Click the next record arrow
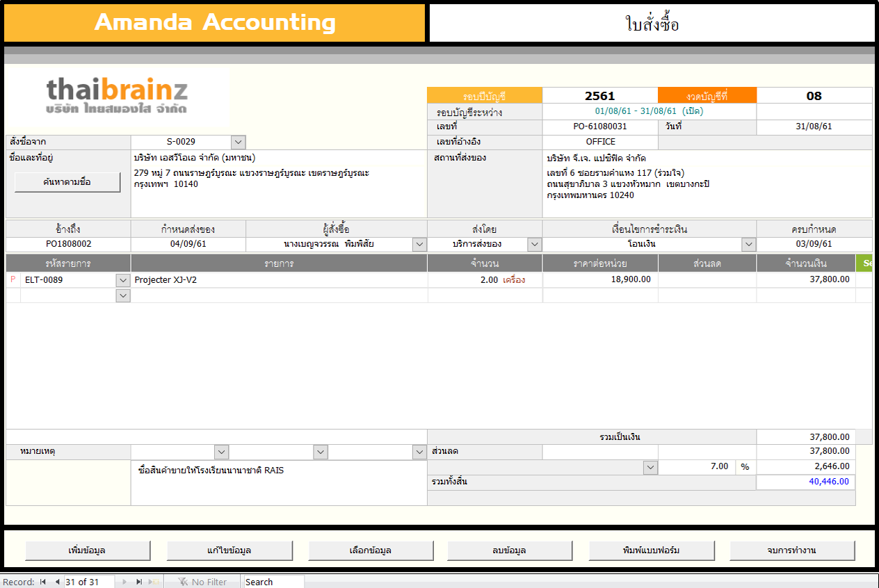This screenshot has height=588, width=879. (124, 582)
